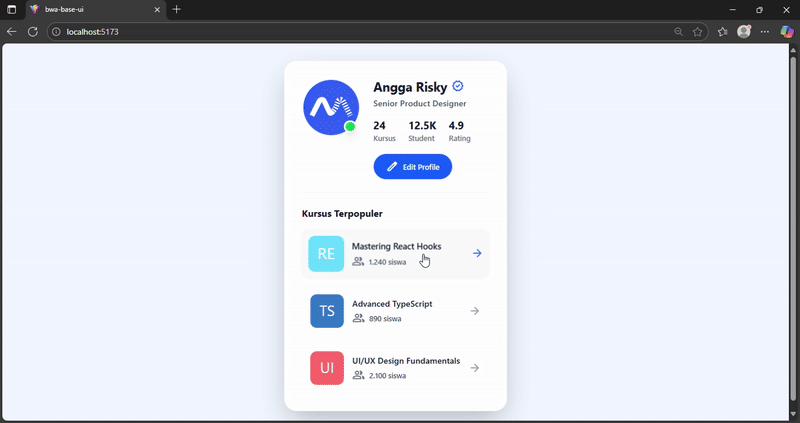Viewport: 800px width, 423px height.
Task: Click the zoom magnifier icon in address bar
Action: coord(678,32)
